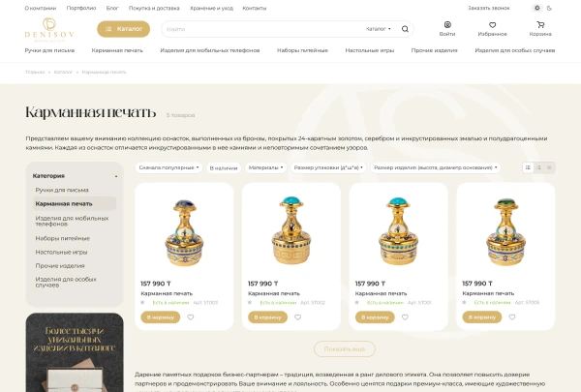Switch to the dark theme moon icon
581x392 pixels.
[x=549, y=8]
